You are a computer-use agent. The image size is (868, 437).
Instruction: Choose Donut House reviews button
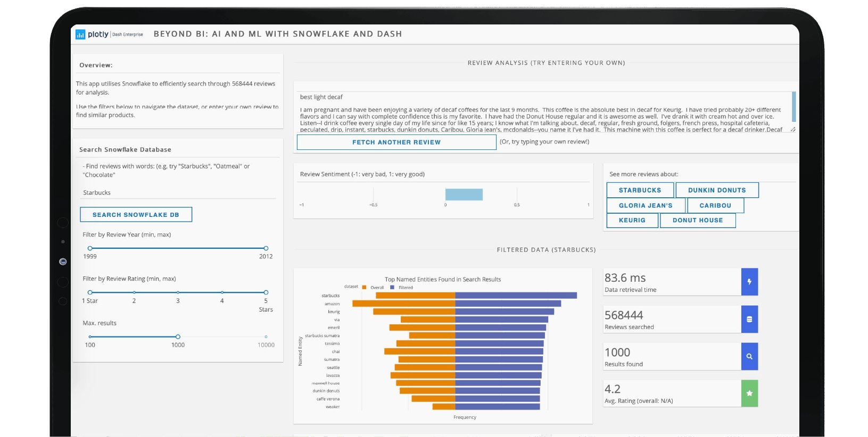click(x=698, y=221)
